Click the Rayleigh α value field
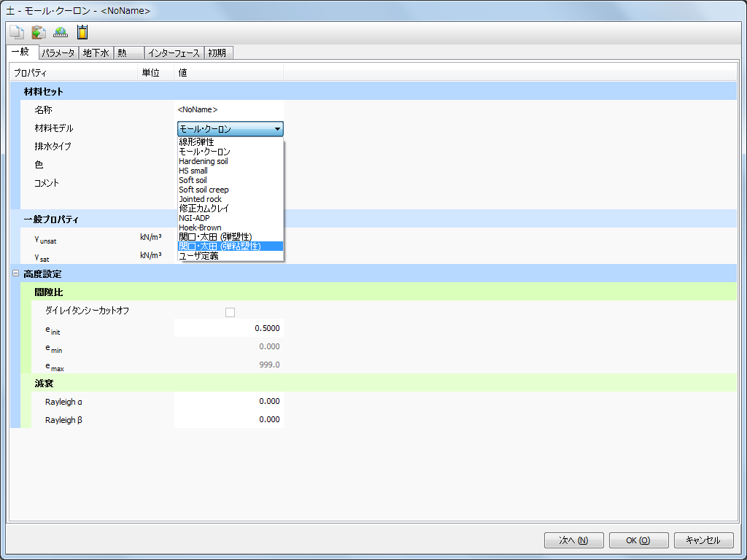Screen dimensions: 747x560 (228, 401)
